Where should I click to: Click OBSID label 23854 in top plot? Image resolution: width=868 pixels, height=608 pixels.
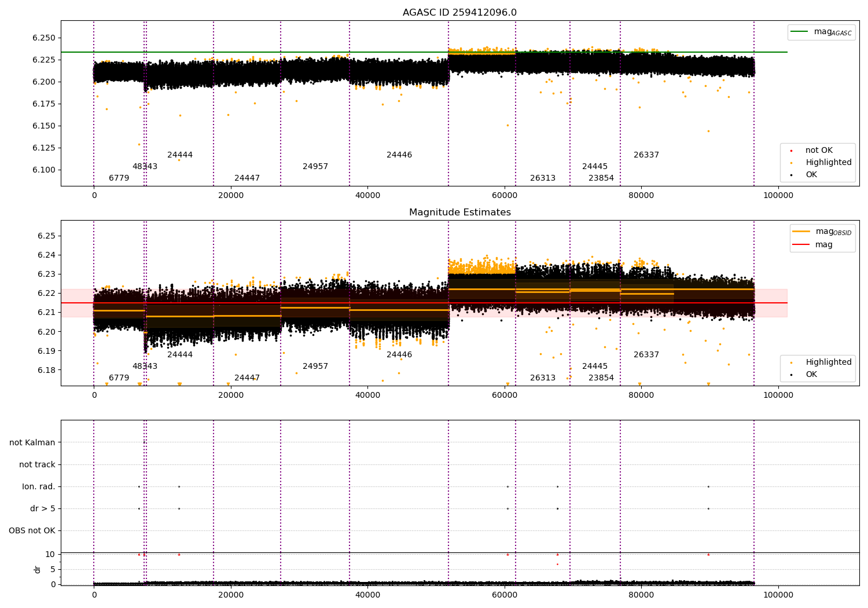(601, 178)
